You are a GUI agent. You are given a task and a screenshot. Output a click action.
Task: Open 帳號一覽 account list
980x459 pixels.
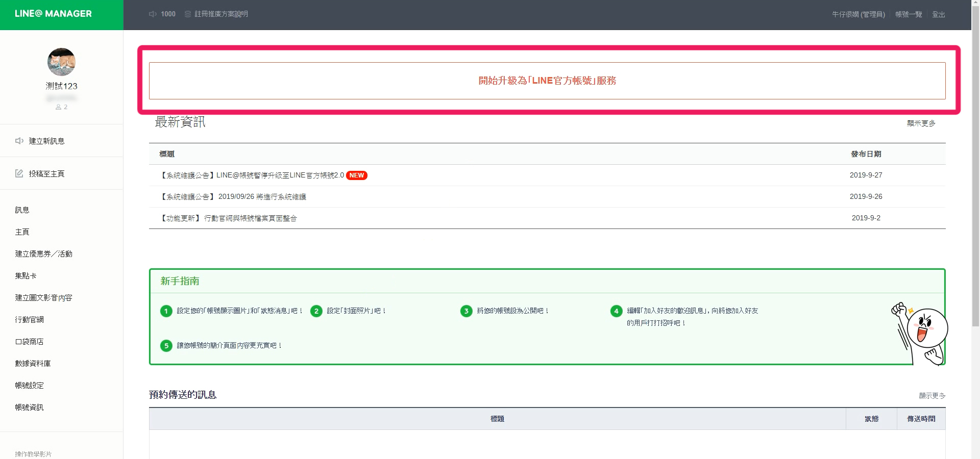909,14
